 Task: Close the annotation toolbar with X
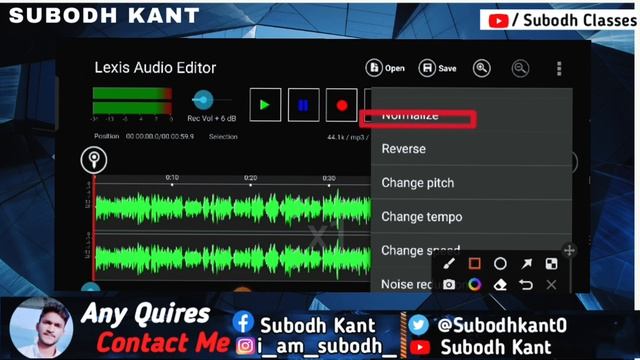tap(551, 284)
